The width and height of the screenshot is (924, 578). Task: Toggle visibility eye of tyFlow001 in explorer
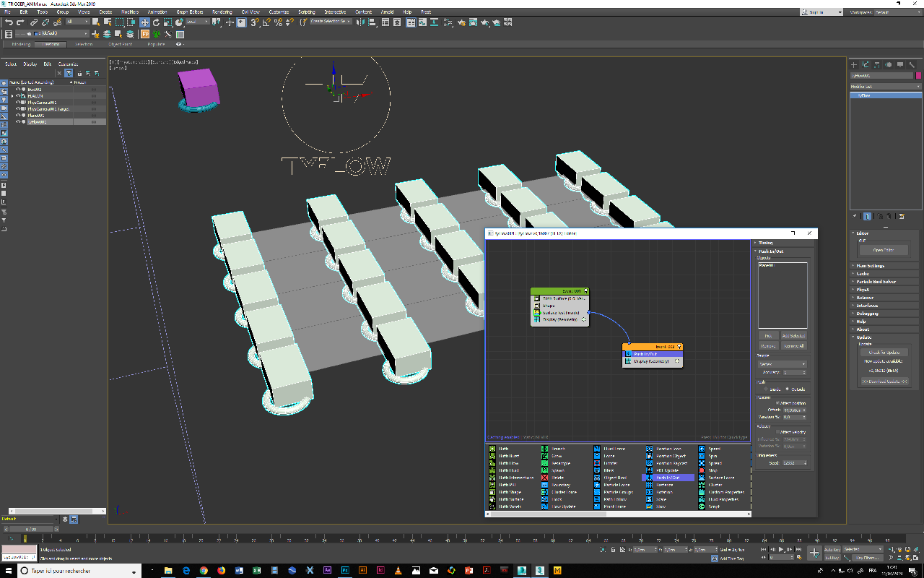(18, 122)
